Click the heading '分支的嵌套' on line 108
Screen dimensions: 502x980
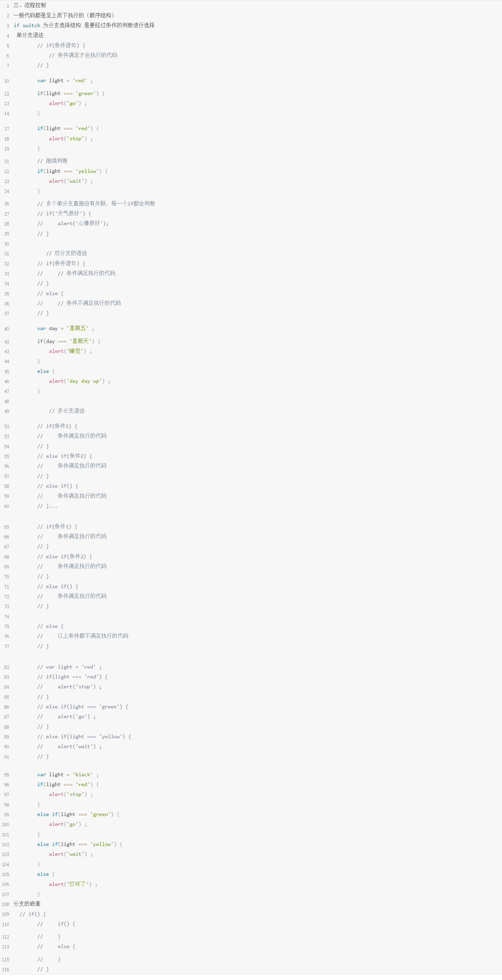click(x=27, y=904)
